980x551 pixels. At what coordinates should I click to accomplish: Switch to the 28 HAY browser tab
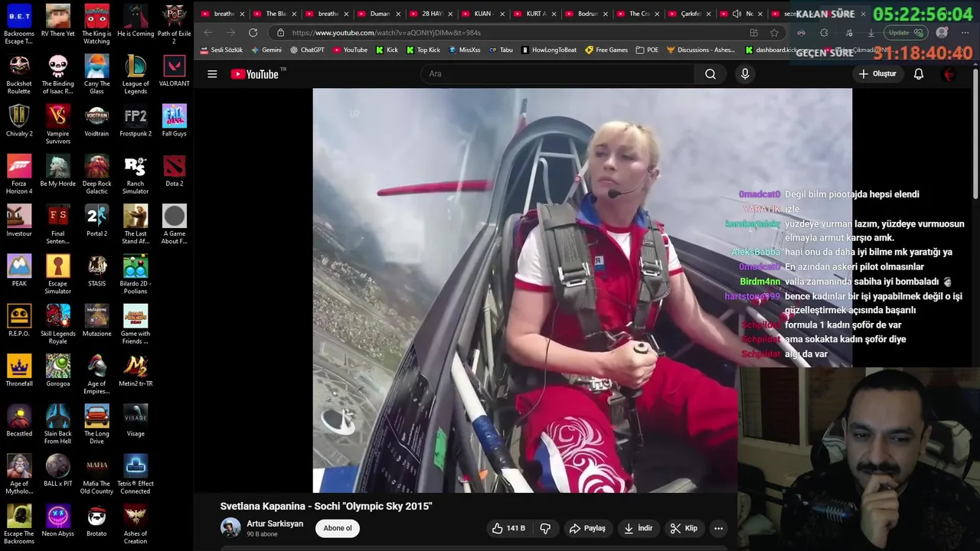point(432,14)
